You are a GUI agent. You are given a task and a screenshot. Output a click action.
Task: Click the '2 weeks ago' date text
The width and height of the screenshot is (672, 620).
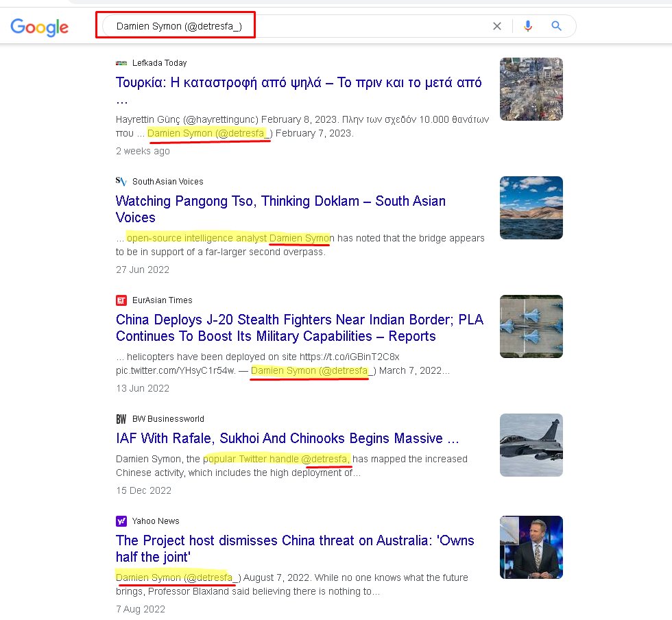(x=143, y=151)
